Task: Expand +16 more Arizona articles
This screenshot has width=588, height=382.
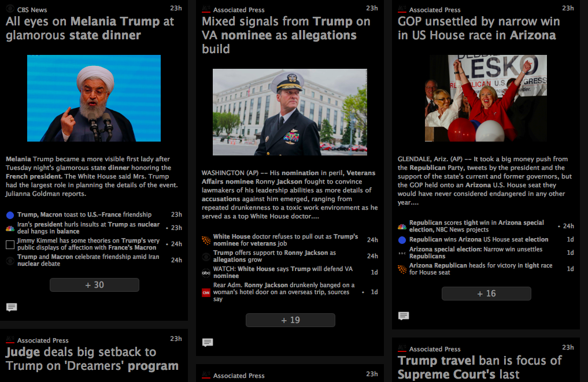Action: 486,294
